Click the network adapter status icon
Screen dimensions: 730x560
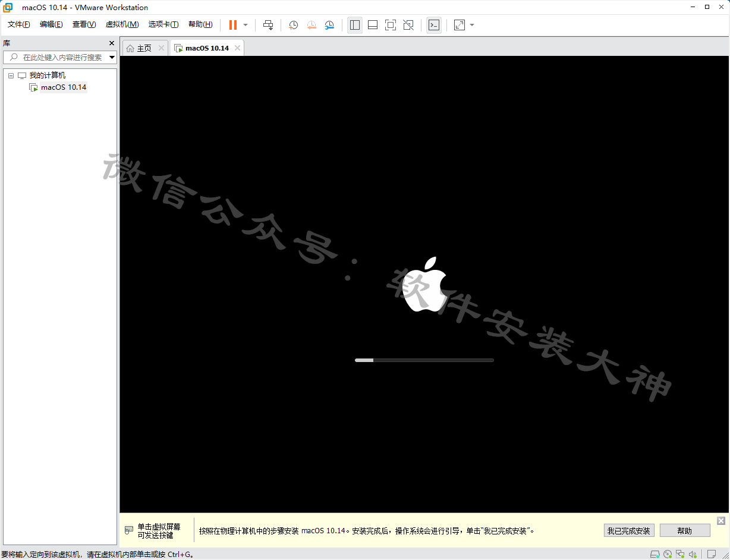[679, 554]
